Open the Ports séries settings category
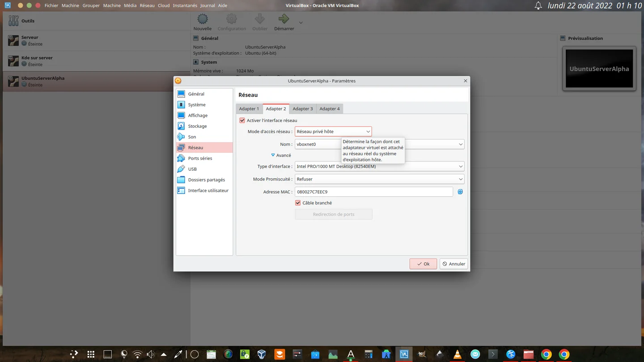 click(204, 158)
